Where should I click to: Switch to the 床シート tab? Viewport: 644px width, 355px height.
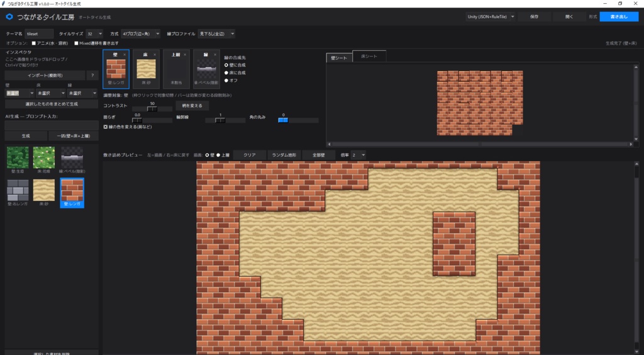click(369, 56)
